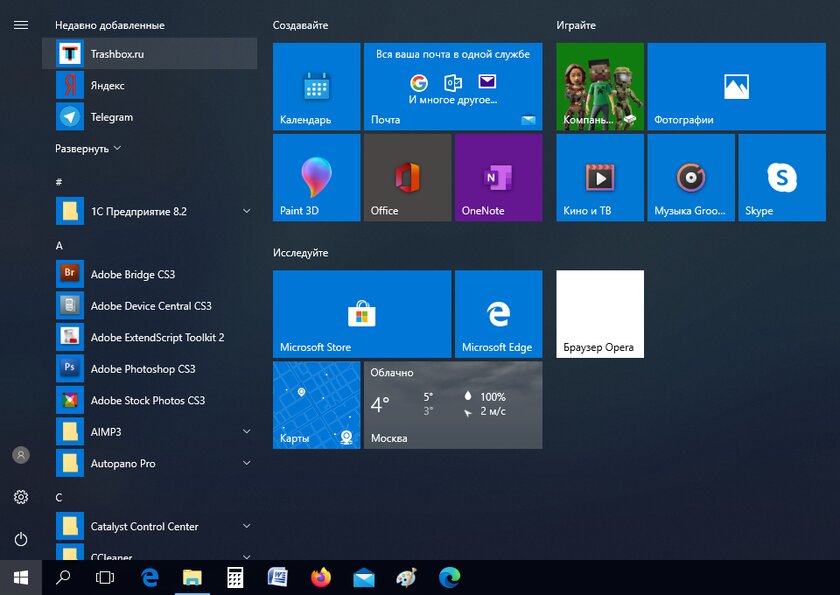840x595 pixels.
Task: Open taskbar Search magnifier
Action: point(63,577)
